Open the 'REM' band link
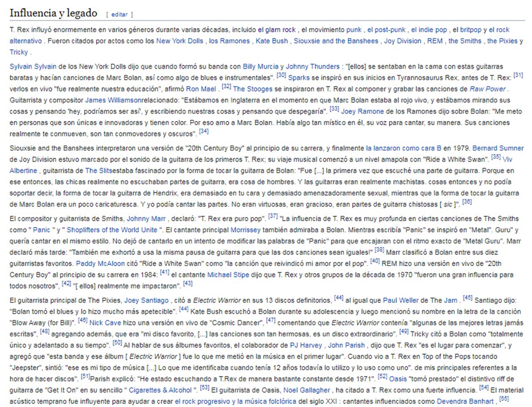 coord(434,41)
